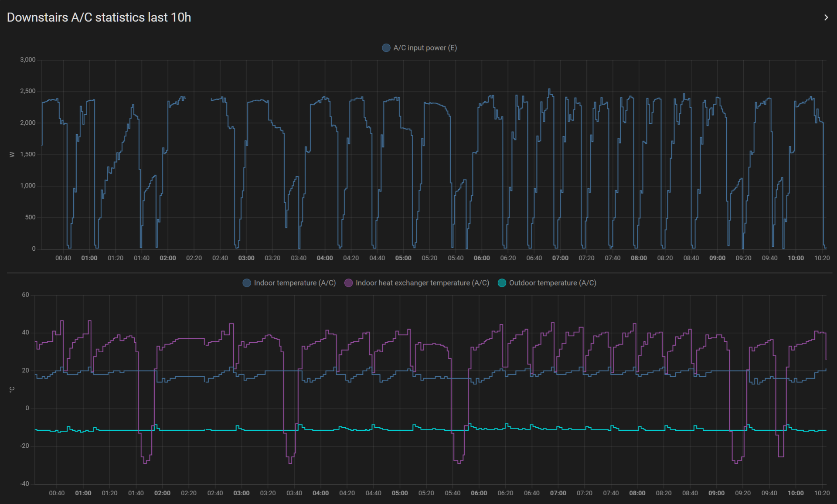Click the purple heat exchanger legend circle

pos(348,283)
